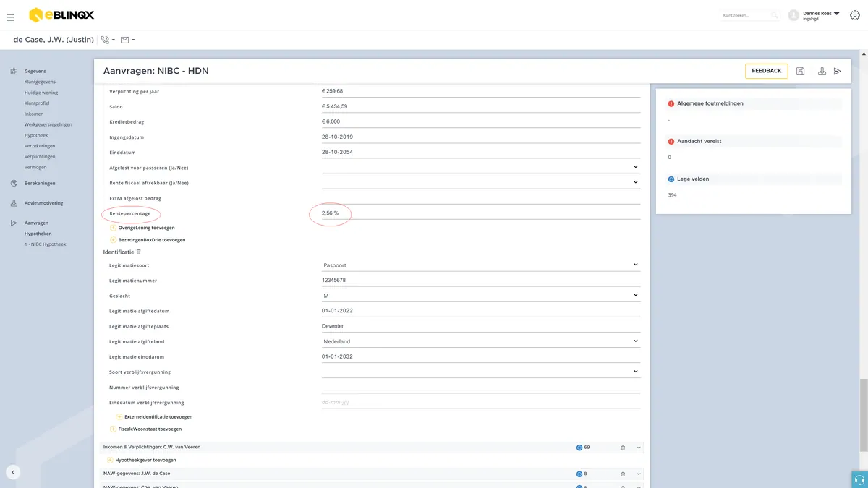The image size is (868, 488).
Task: Open the Legitimatiesoort dropdown
Action: [481, 265]
